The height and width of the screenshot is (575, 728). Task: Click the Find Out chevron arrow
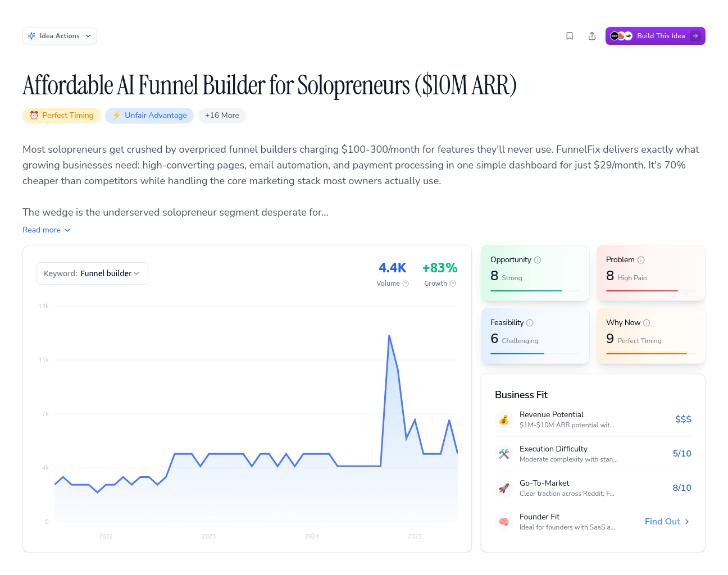point(687,522)
